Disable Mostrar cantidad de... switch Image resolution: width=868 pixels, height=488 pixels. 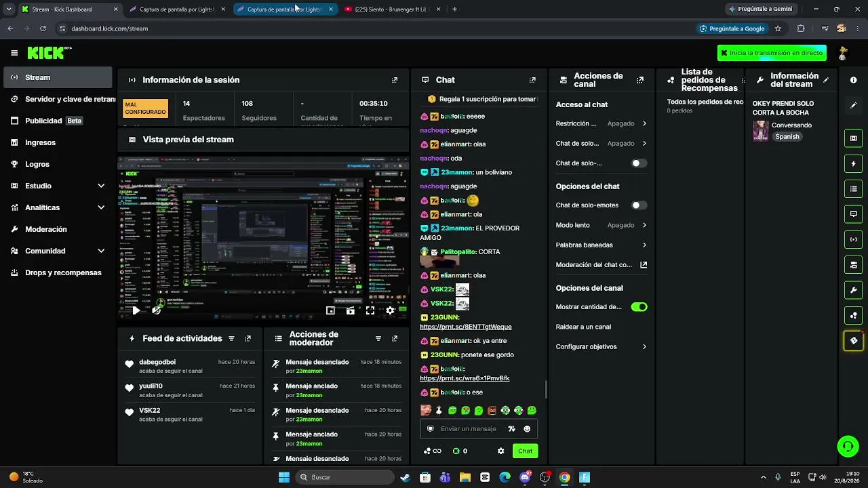point(639,307)
